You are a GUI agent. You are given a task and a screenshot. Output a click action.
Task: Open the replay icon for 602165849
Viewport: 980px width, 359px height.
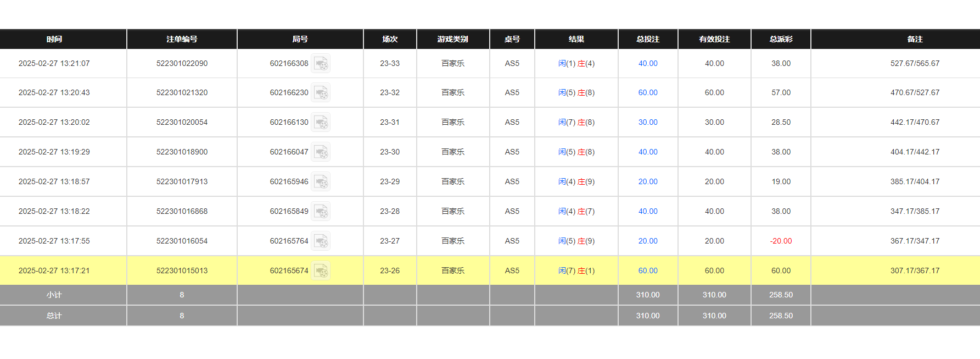[x=321, y=212]
